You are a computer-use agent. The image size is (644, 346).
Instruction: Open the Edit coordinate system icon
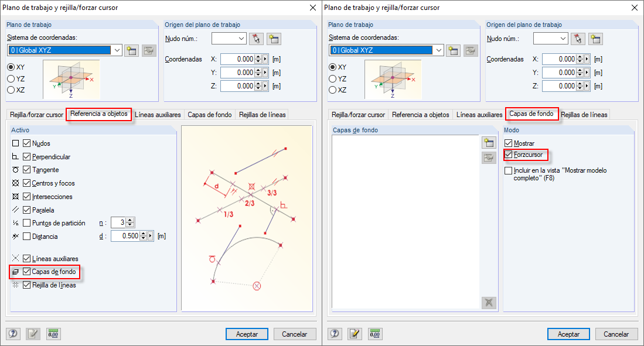coord(148,50)
